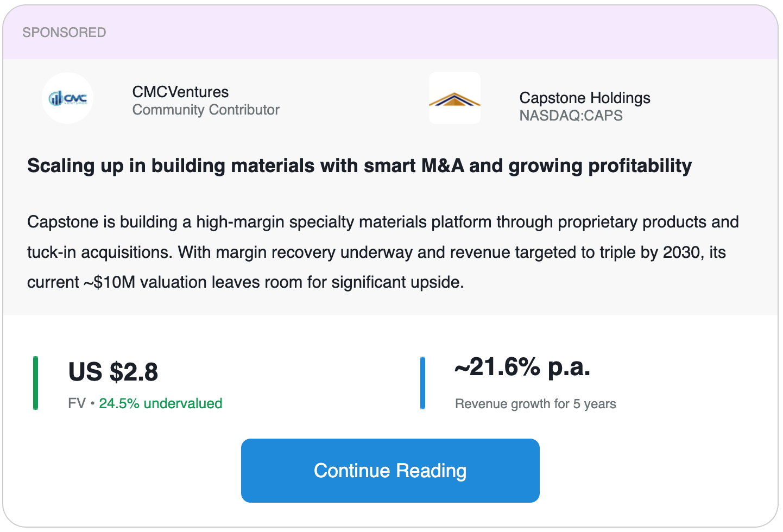Click the FV label under the price
The image size is (783, 532).
pyautogui.click(x=77, y=403)
